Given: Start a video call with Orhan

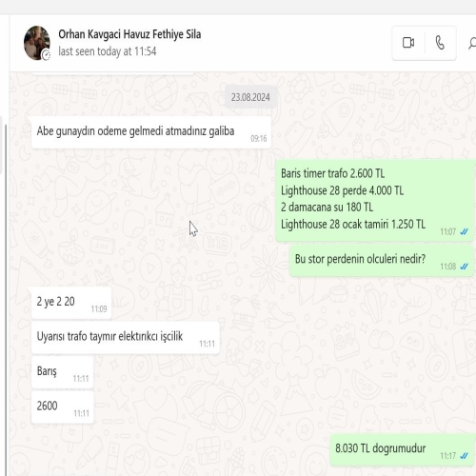Looking at the screenshot, I should pos(408,43).
